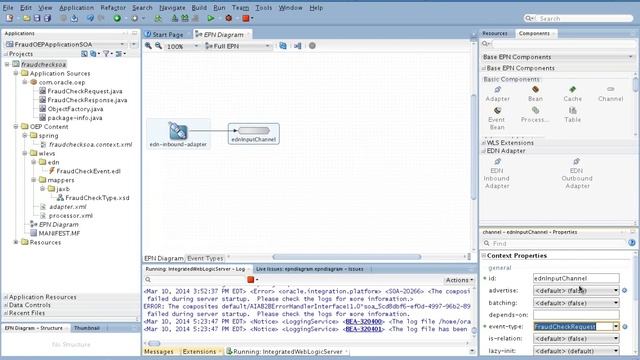Click the green circle back navigation icon
The height and width of the screenshot is (360, 640).
point(117,18)
